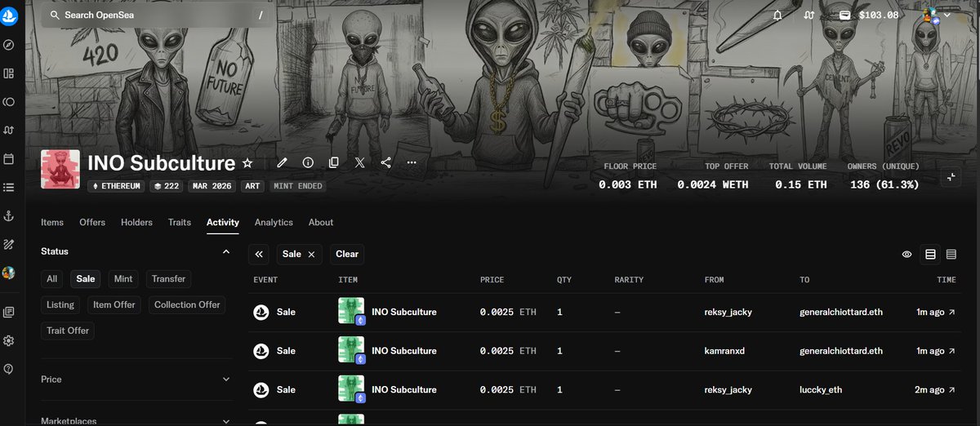Open the Resources book icon in sidebar
The width and height of the screenshot is (980, 426).
pos(8,312)
